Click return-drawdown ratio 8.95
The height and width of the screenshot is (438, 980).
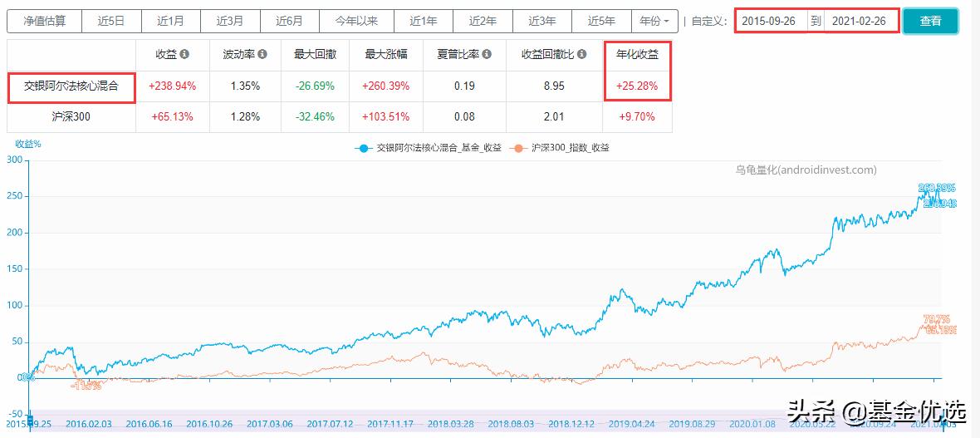pos(554,87)
